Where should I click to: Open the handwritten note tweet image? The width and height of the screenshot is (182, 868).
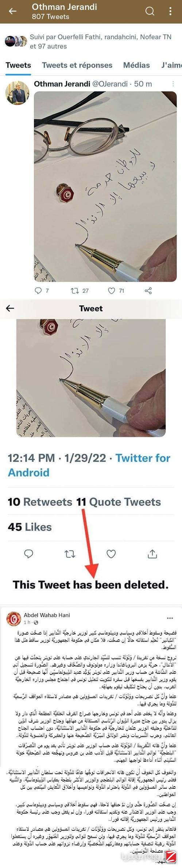tap(105, 186)
